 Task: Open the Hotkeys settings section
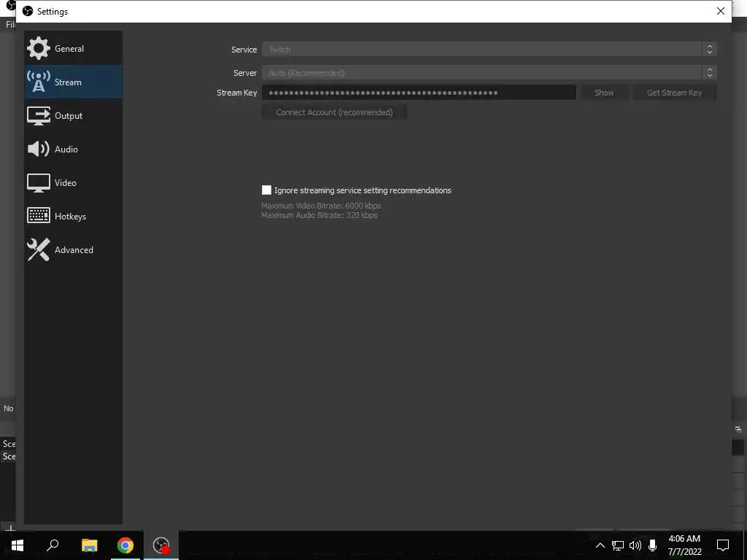(x=74, y=216)
